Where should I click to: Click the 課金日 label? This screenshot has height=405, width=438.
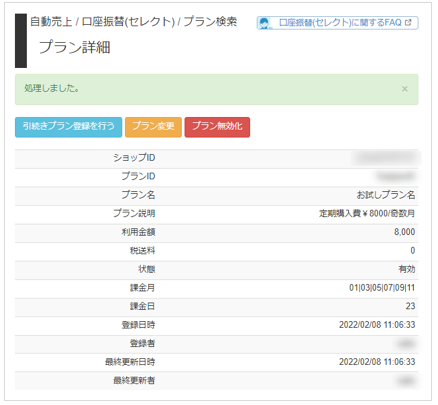(142, 306)
